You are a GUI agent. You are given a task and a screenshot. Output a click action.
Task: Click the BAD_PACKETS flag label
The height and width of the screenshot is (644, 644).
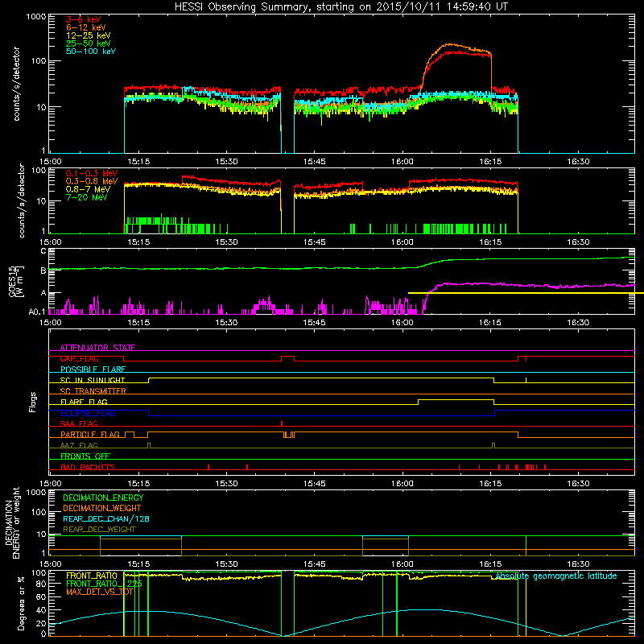[x=88, y=467]
